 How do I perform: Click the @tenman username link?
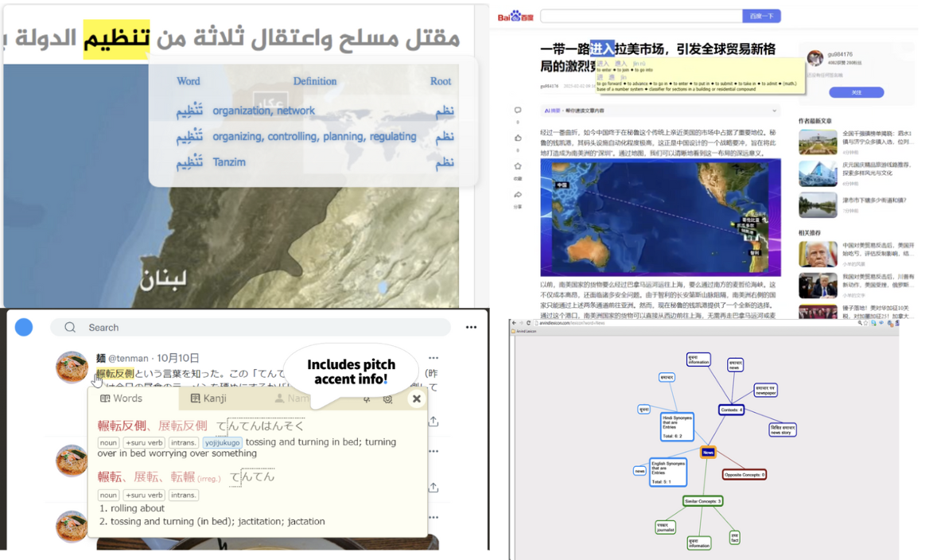click(x=128, y=358)
